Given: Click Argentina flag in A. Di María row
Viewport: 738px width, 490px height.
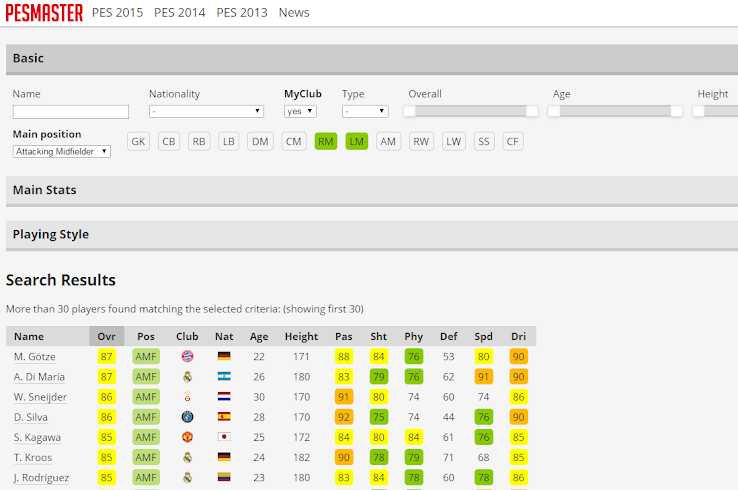Looking at the screenshot, I should [224, 376].
